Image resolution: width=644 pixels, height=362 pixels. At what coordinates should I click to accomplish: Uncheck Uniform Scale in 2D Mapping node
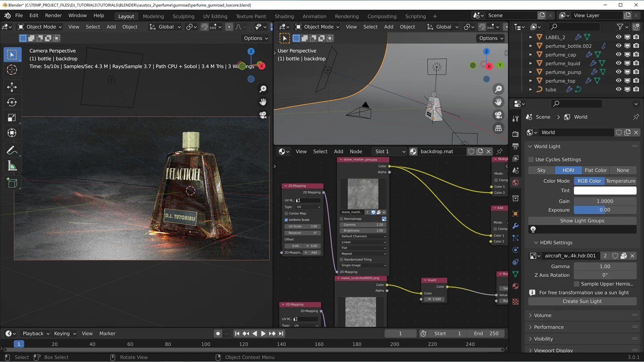point(286,220)
